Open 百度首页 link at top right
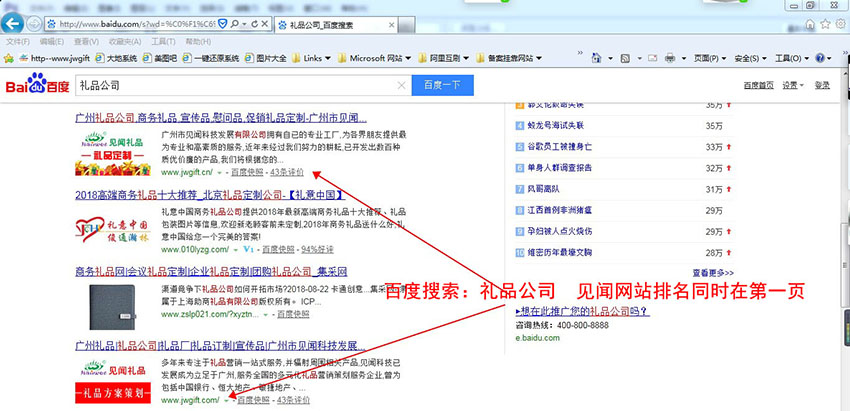The height and width of the screenshot is (411, 850). point(759,85)
